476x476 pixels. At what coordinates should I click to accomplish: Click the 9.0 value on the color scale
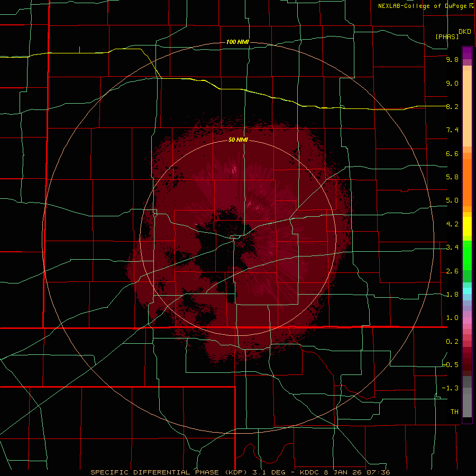click(x=452, y=83)
